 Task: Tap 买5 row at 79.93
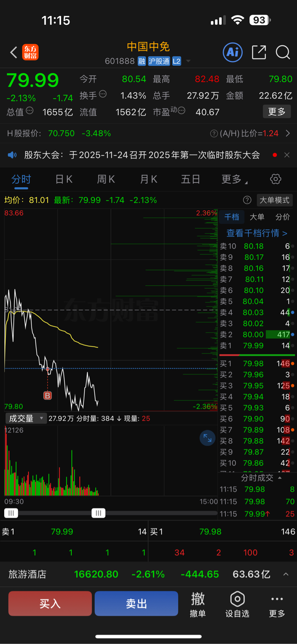pos(257,408)
